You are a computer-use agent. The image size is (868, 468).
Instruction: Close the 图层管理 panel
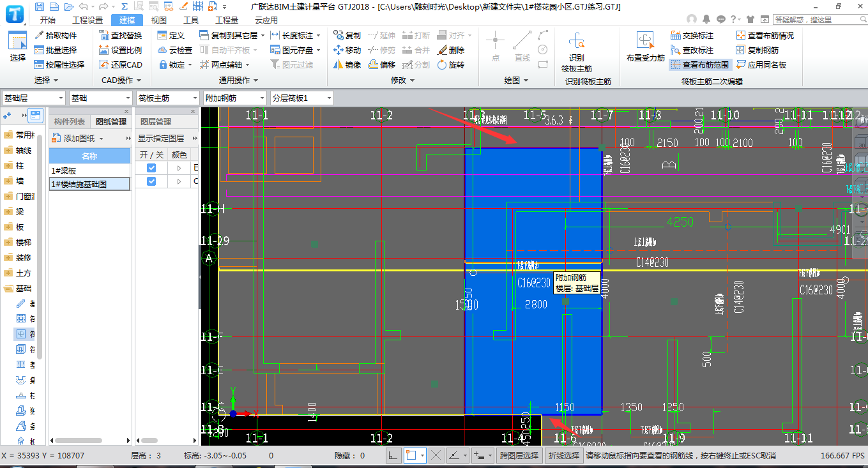192,111
